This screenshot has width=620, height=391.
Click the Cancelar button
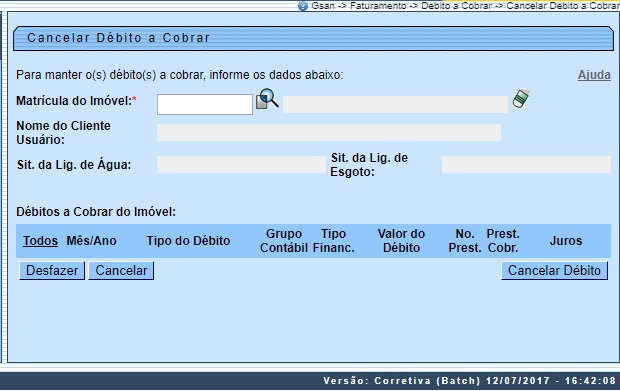click(x=121, y=270)
